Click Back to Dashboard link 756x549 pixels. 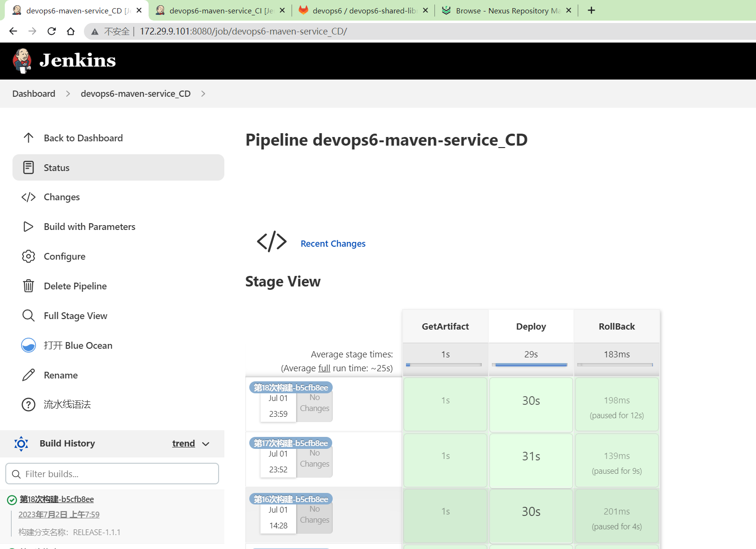tap(118, 138)
